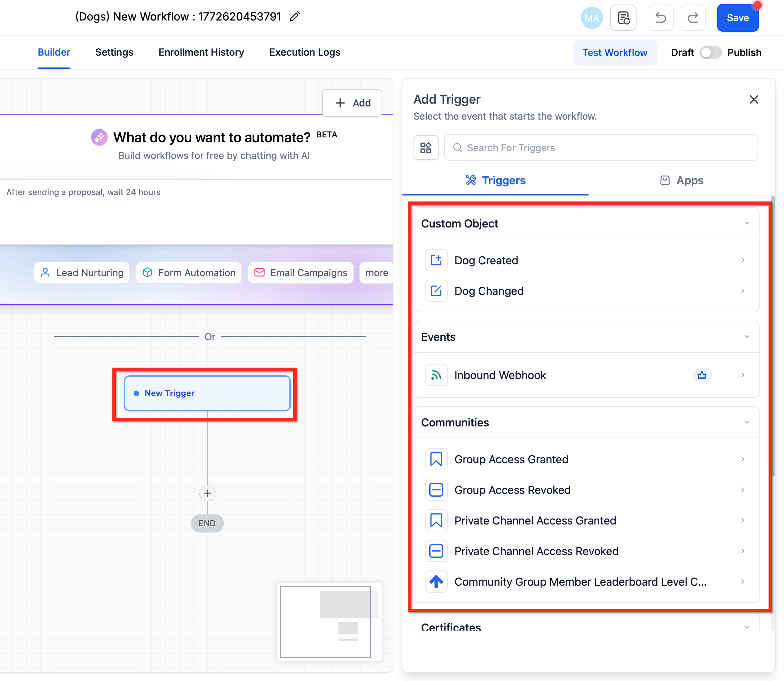Select Group Access Revoked trigger text
Image resolution: width=784 pixels, height=681 pixels.
[512, 490]
